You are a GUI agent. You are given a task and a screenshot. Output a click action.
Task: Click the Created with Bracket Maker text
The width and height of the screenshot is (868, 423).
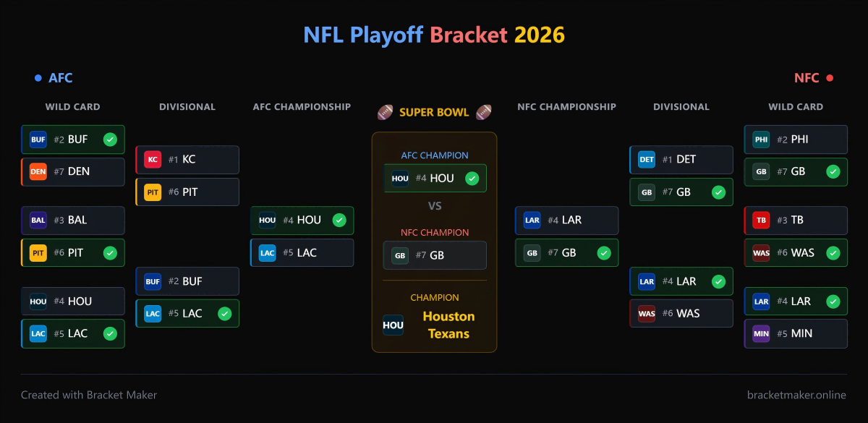point(89,395)
